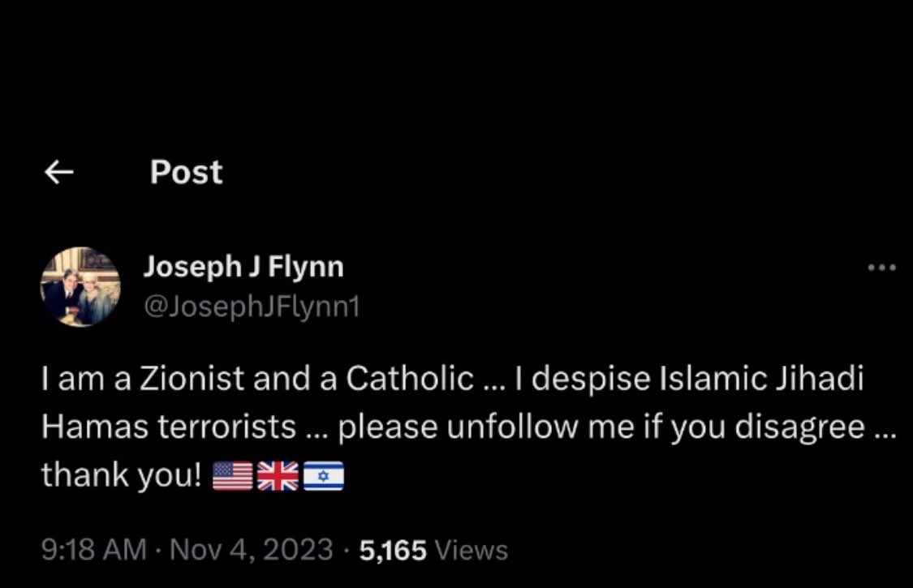Click the American flag emoji
Screen dimensions: 913x588
tap(232, 476)
